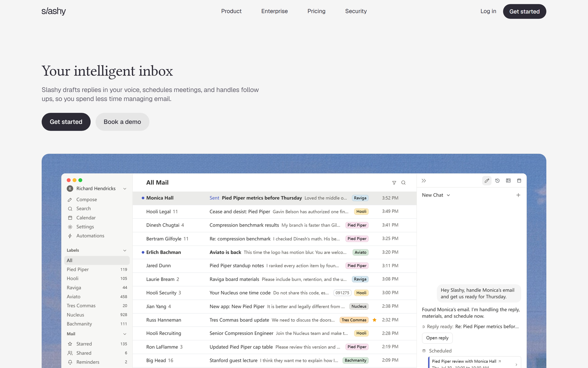Click the Log in link
The image size is (588, 368).
(488, 11)
